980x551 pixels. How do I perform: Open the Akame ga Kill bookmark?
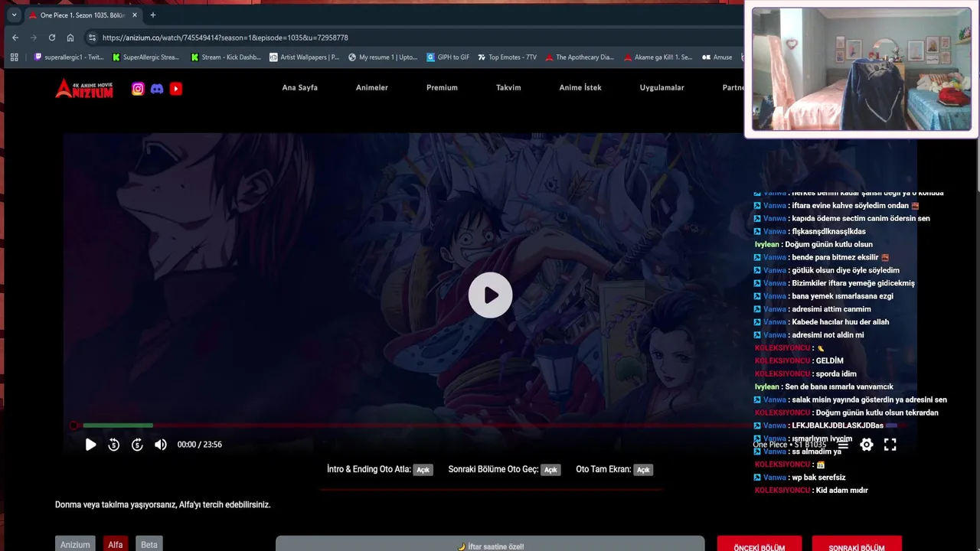(658, 57)
